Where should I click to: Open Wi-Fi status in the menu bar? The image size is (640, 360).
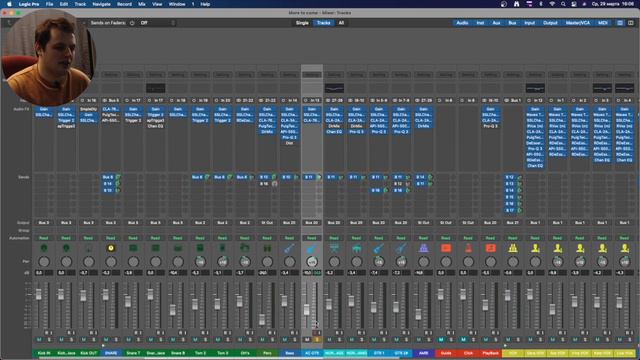[552, 4]
